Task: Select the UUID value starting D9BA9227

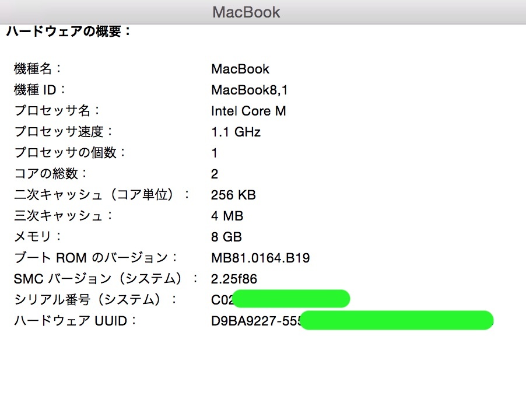Action: 352,320
